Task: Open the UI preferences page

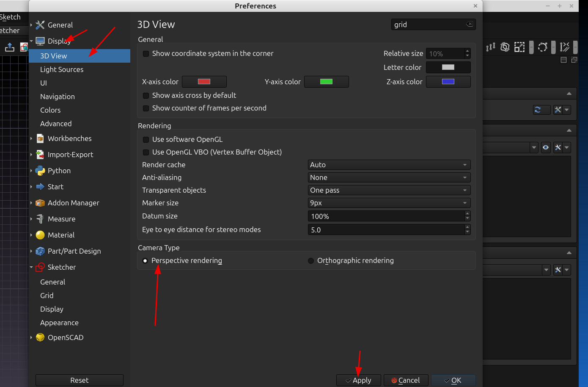Action: coord(44,83)
